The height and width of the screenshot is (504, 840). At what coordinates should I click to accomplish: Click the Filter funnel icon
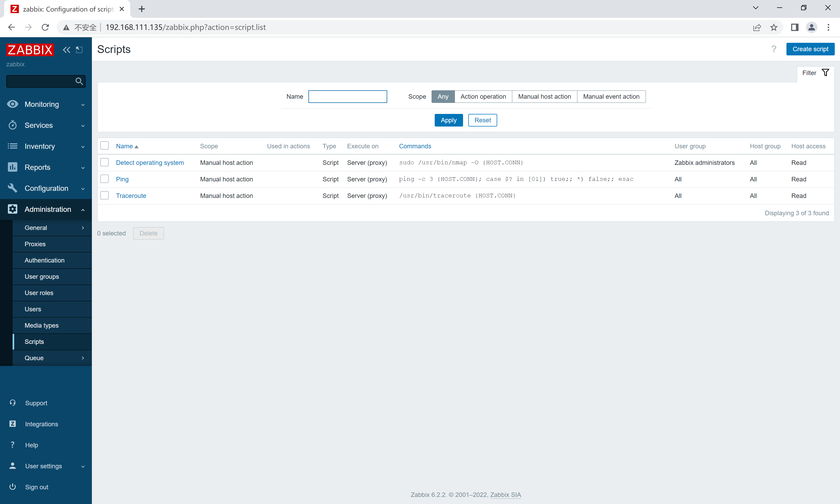click(825, 73)
